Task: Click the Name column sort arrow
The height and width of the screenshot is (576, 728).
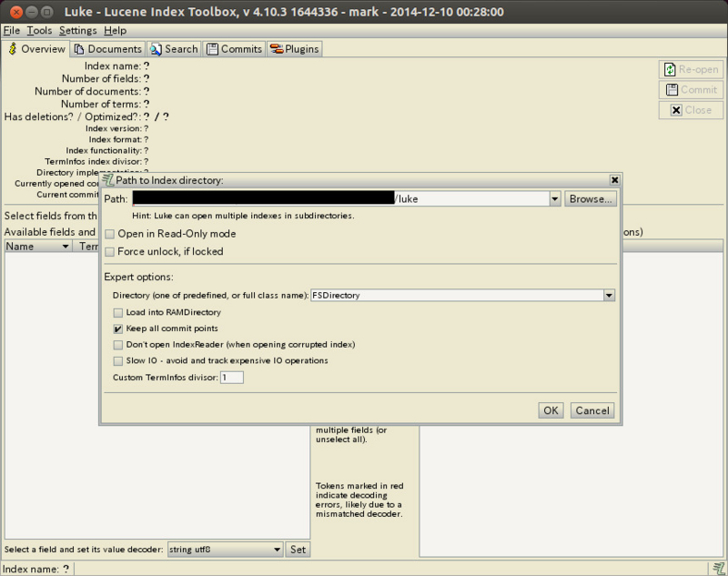Action: 66,247
